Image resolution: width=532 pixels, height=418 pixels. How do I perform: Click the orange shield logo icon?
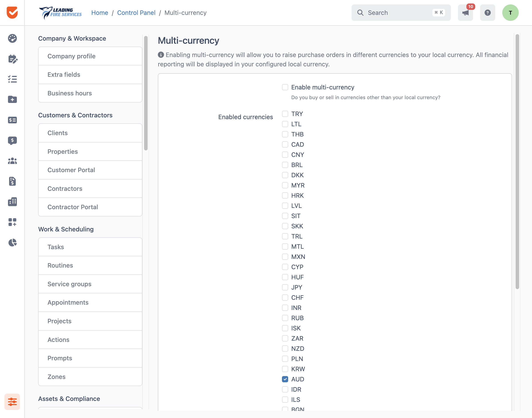[12, 12]
